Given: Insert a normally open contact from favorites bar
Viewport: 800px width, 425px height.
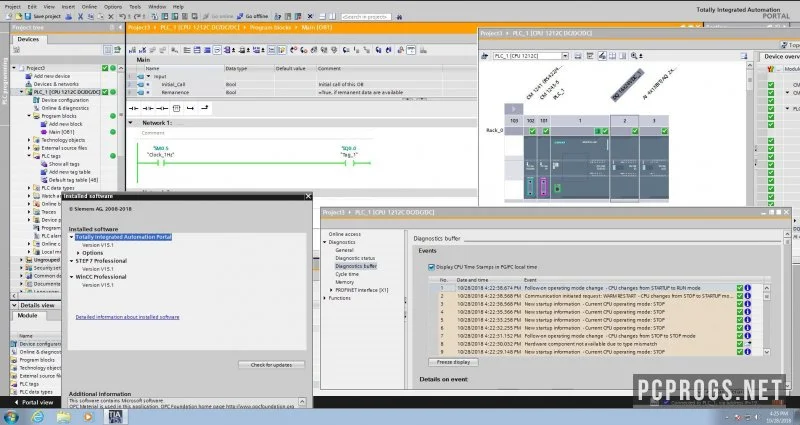Looking at the screenshot, I should [x=134, y=108].
